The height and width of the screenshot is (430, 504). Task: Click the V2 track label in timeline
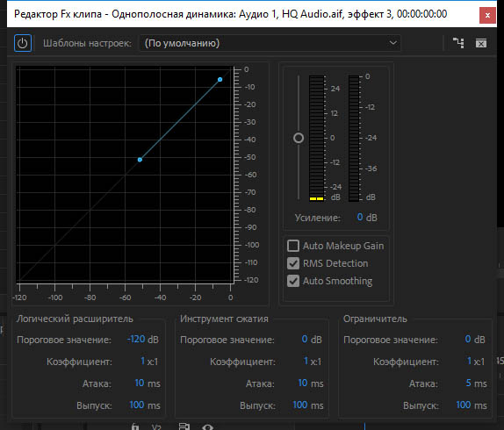pyautogui.click(x=156, y=427)
